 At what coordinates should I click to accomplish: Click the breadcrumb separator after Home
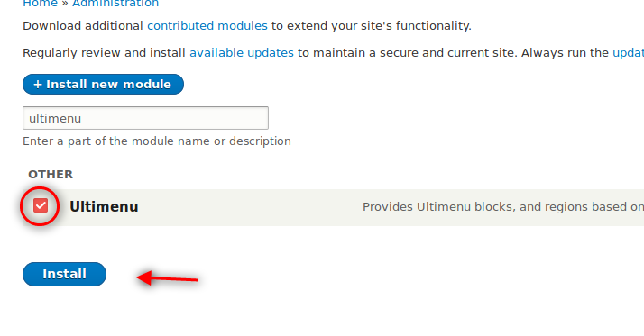[x=65, y=4]
